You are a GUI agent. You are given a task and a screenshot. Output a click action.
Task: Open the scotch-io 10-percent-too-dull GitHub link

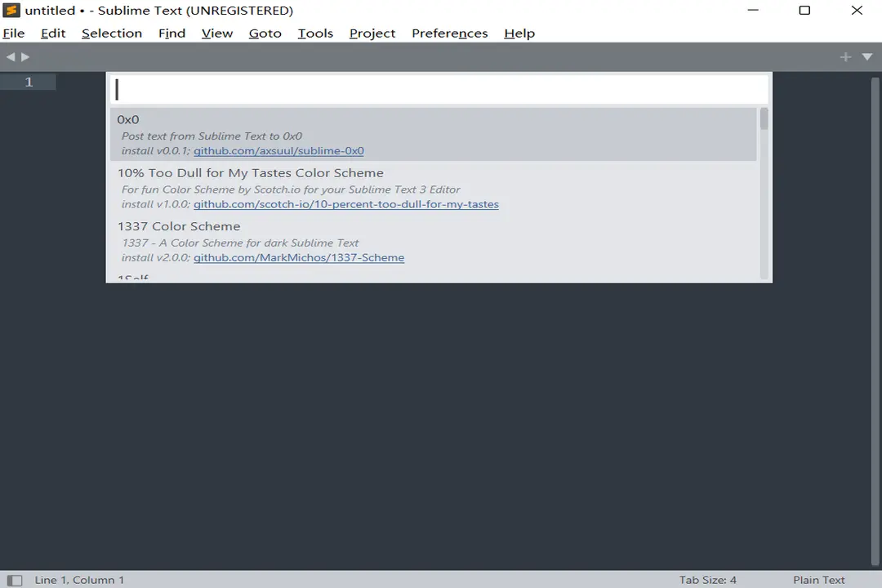point(345,204)
